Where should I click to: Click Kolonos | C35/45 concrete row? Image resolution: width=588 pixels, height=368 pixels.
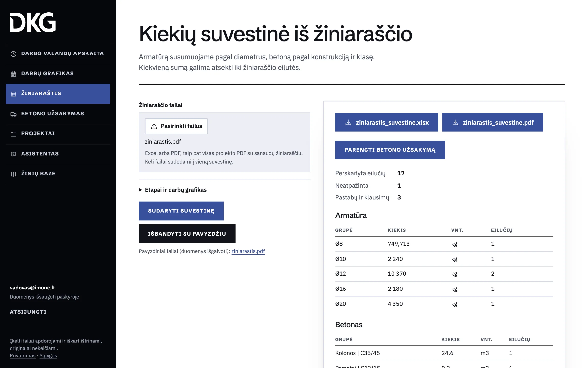tap(444, 353)
